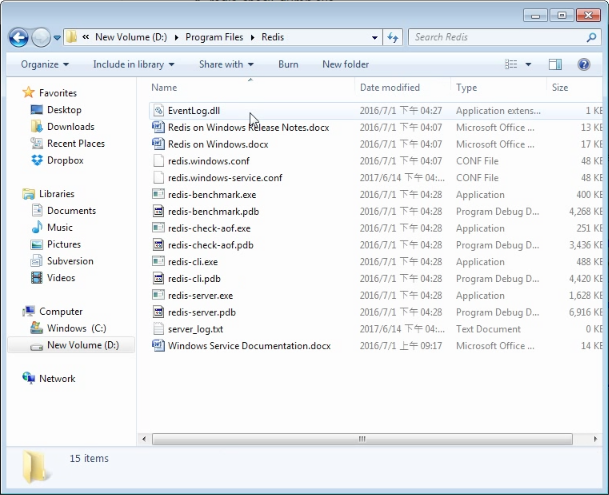This screenshot has width=609, height=495.
Task: Select server_log.txt file icon
Action: [158, 329]
